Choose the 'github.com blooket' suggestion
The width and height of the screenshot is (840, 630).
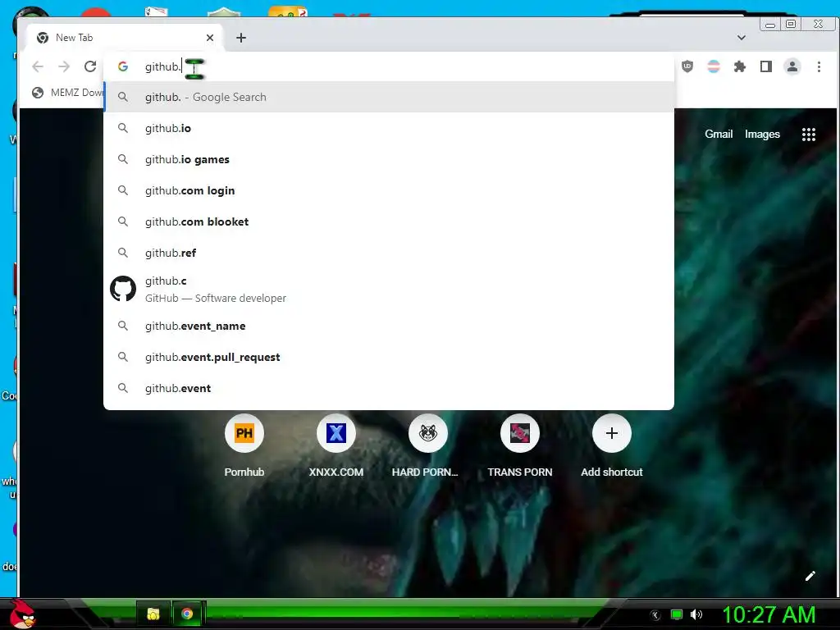point(389,221)
